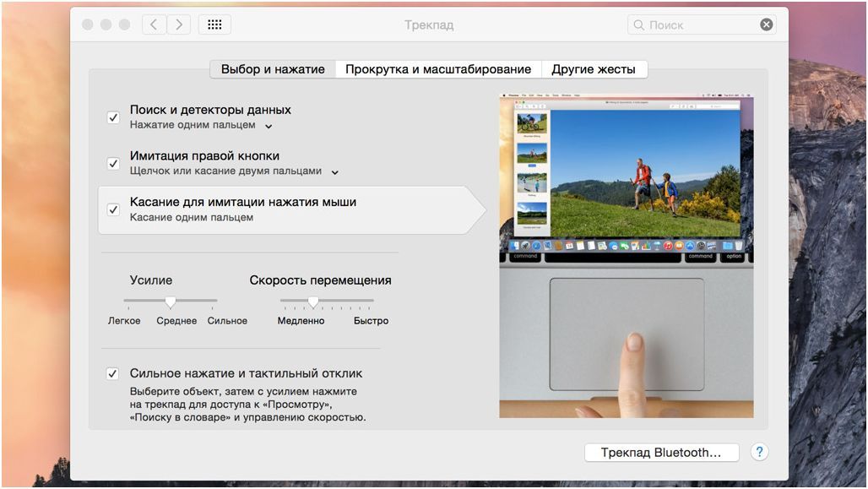The height and width of the screenshot is (489, 868).
Task: Toggle «Имитация правой кнопки» off
Action: click(113, 164)
